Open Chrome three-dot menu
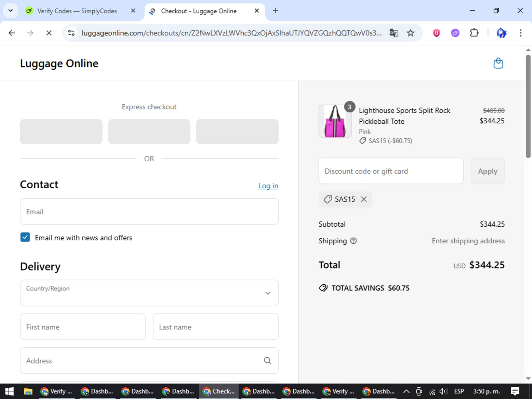This screenshot has height=399, width=532. tap(520, 33)
